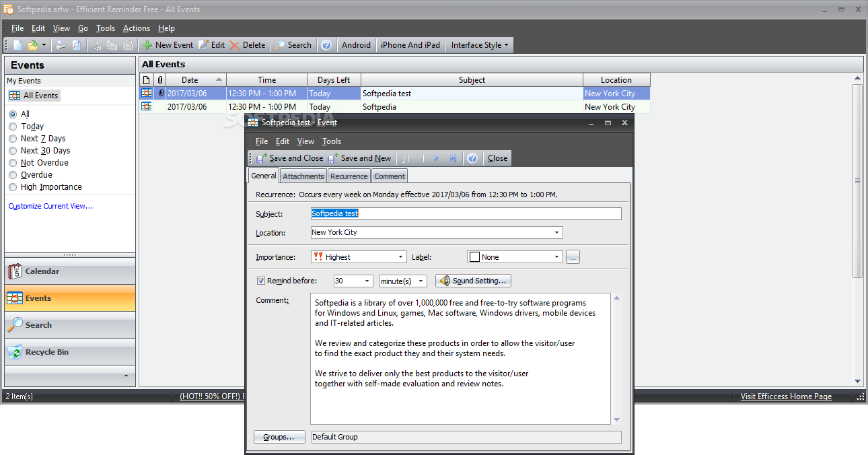Expand the arrow next to the open folder icon
This screenshot has width=868, height=455.
[44, 45]
